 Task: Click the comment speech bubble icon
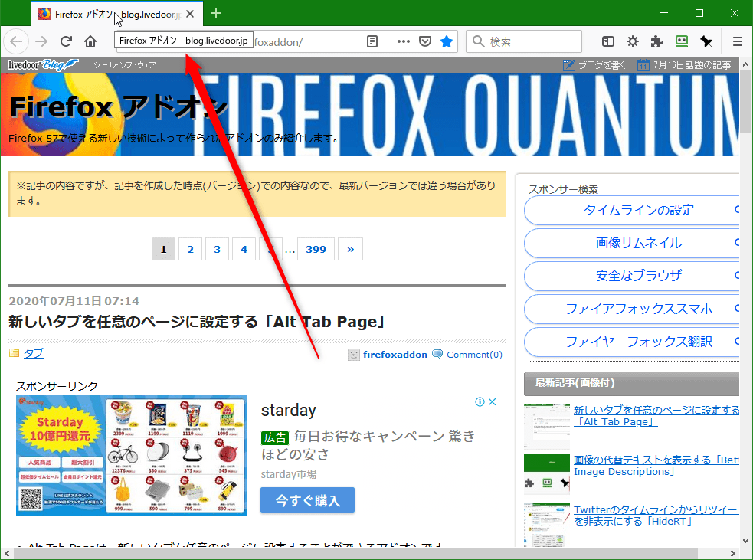(x=437, y=355)
